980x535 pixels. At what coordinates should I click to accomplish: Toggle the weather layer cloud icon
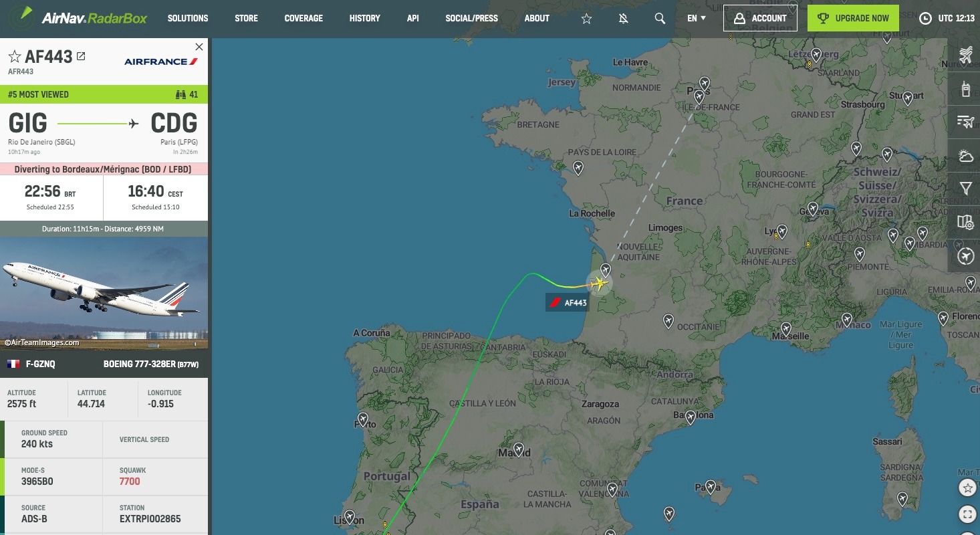[965, 156]
